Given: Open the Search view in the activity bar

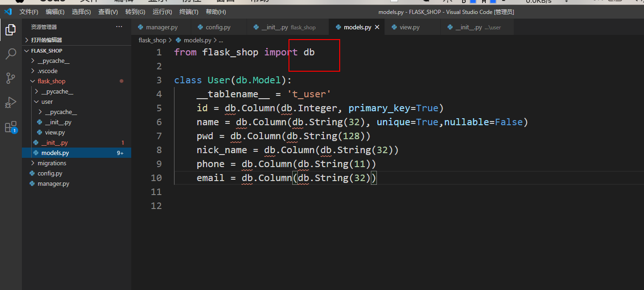Looking at the screenshot, I should tap(11, 54).
